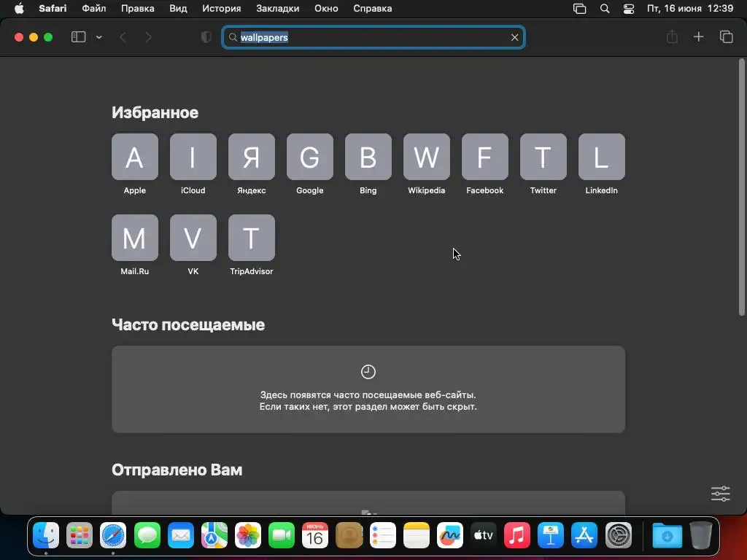Open the Яндекс favorite tile
Image resolution: width=747 pixels, height=560 pixels.
point(252,157)
